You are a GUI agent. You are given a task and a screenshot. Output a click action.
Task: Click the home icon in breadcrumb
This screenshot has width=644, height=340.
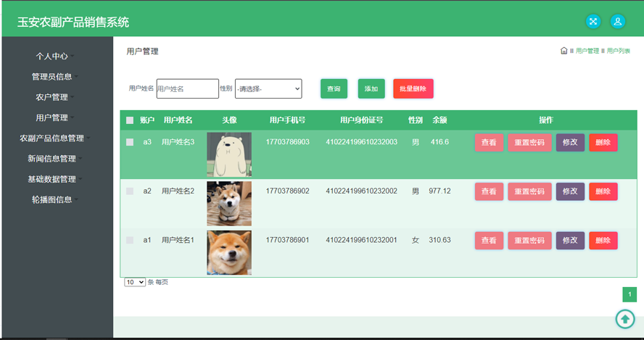tap(564, 51)
